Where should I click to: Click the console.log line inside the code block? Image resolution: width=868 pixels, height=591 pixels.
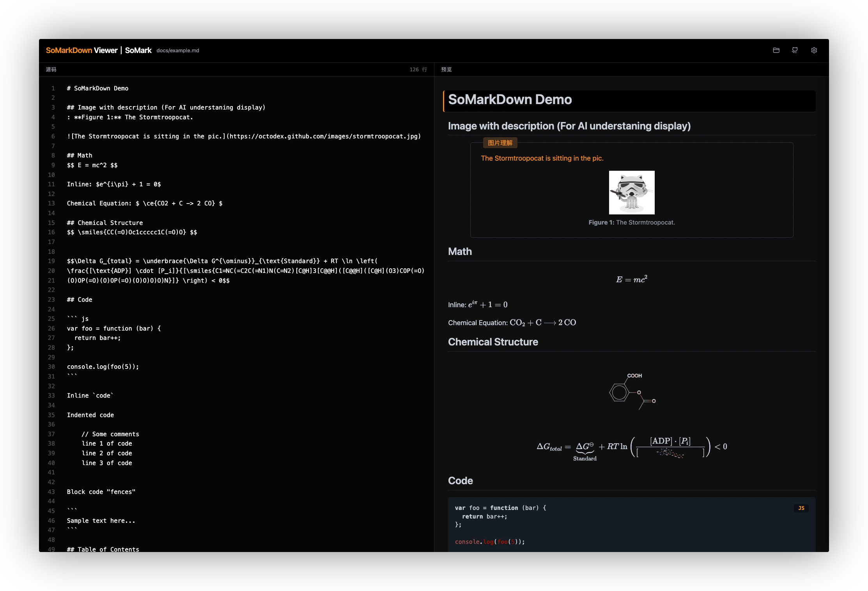(489, 541)
